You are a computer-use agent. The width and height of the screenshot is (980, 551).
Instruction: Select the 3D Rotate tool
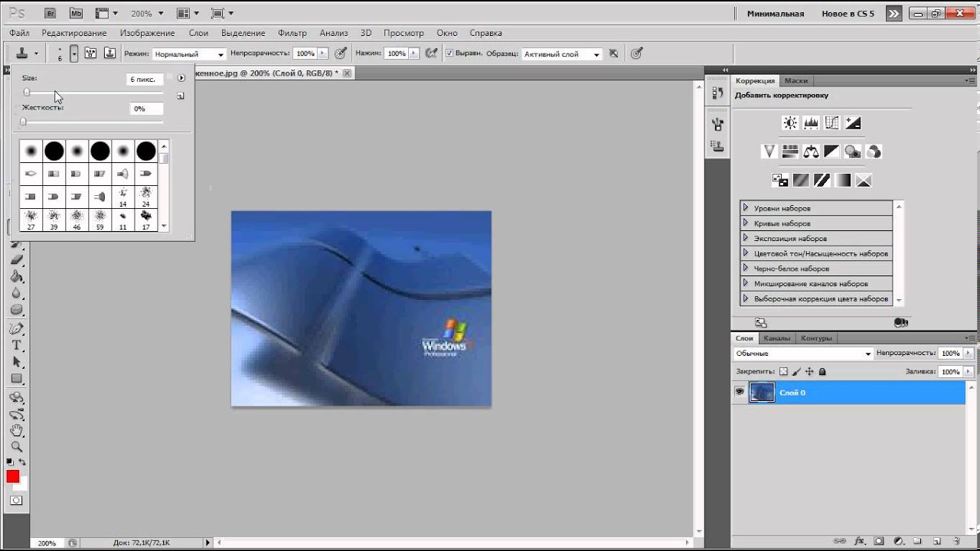(x=16, y=398)
